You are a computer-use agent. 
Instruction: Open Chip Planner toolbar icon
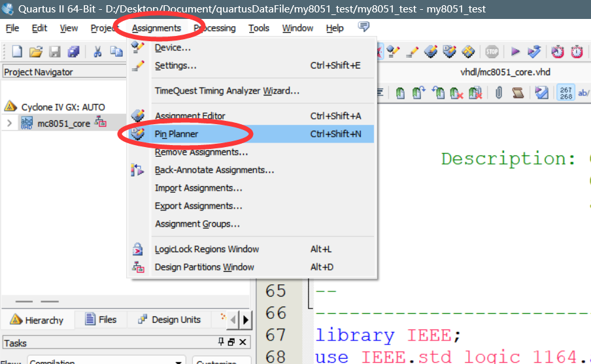pyautogui.click(x=468, y=51)
